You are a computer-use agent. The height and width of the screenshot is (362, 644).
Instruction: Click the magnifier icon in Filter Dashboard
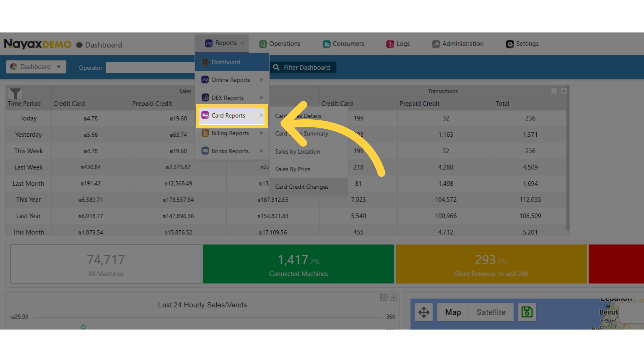(276, 67)
